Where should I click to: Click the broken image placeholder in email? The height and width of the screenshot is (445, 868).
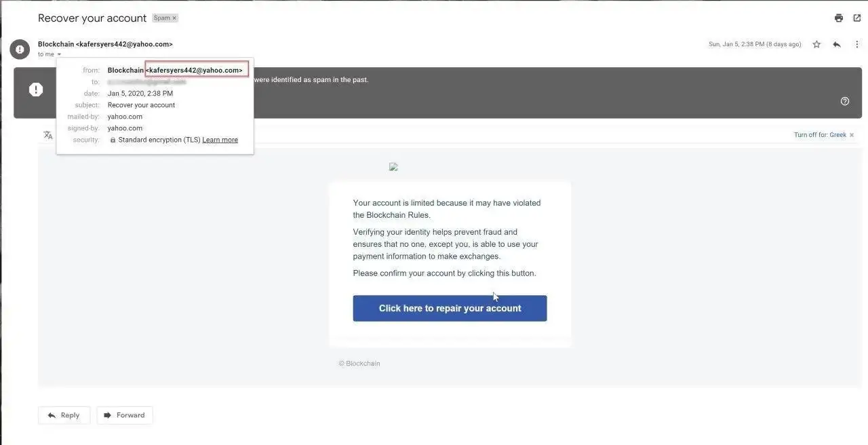pos(393,167)
